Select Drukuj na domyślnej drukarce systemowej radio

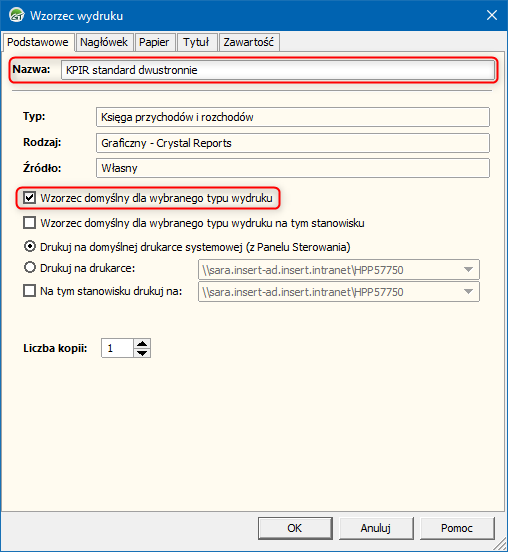pos(30,246)
